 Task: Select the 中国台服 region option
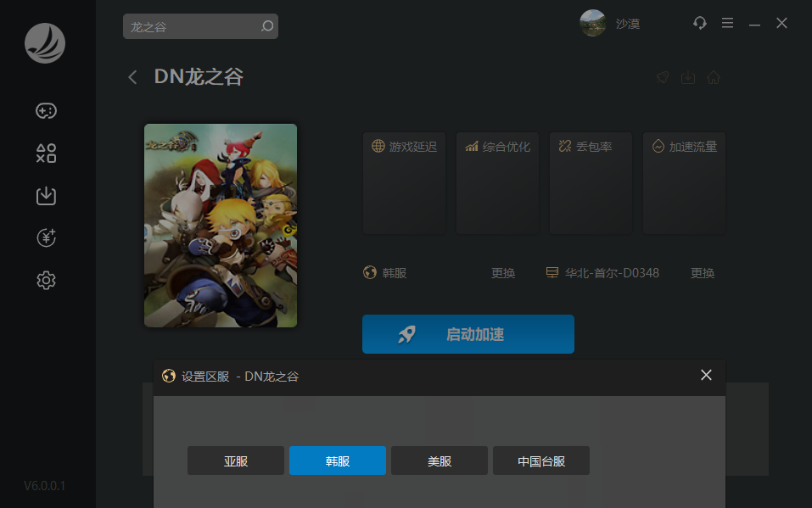pyautogui.click(x=541, y=461)
